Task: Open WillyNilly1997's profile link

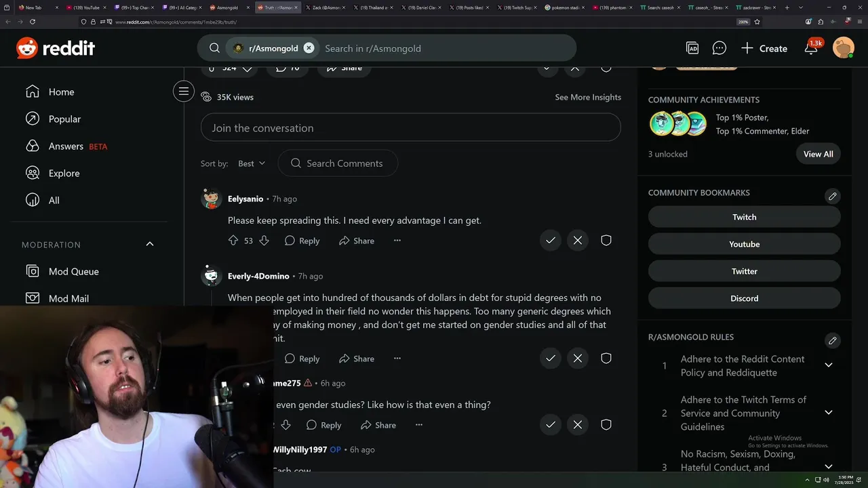Action: tap(300, 449)
